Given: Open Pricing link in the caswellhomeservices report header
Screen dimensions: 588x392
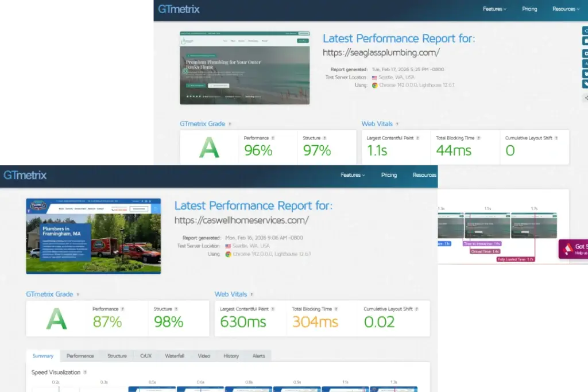Looking at the screenshot, I should [x=389, y=175].
